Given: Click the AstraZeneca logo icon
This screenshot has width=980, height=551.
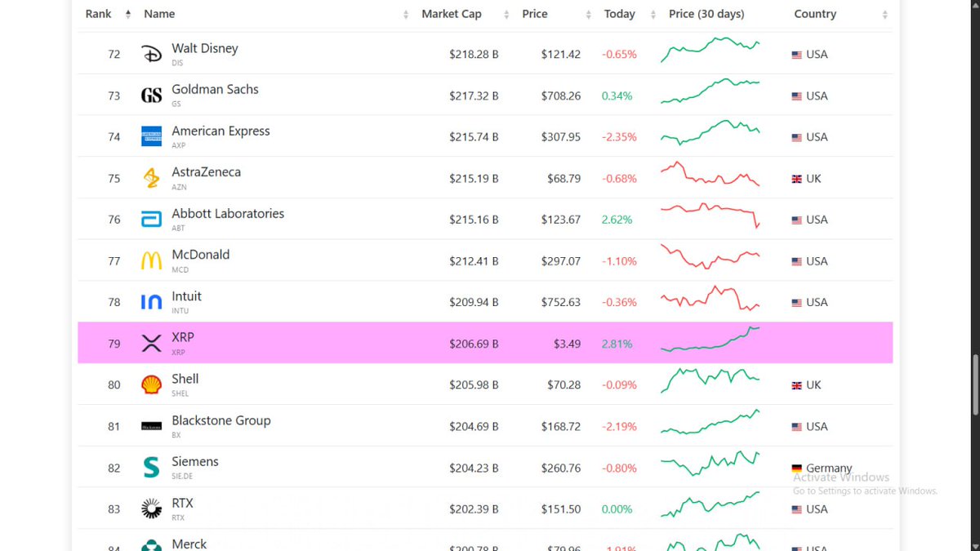Looking at the screenshot, I should point(152,178).
